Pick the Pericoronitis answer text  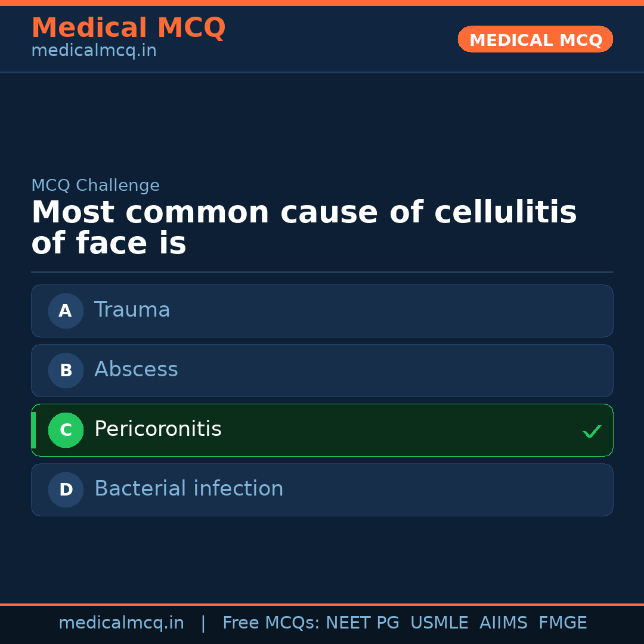[x=157, y=429]
